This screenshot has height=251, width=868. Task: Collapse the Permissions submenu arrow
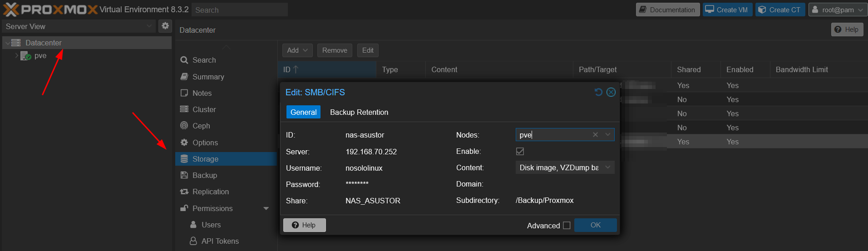266,208
